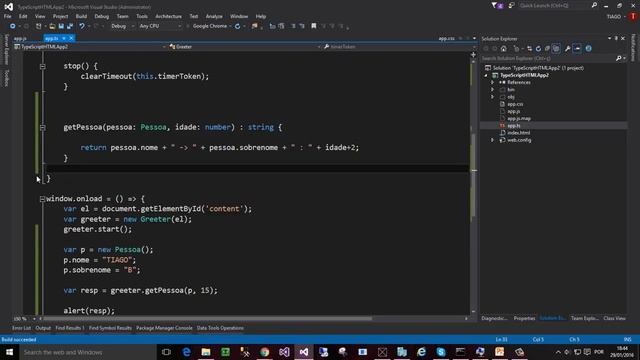Toggle Preview Selected Items in Solution Explorer

[x=577, y=49]
